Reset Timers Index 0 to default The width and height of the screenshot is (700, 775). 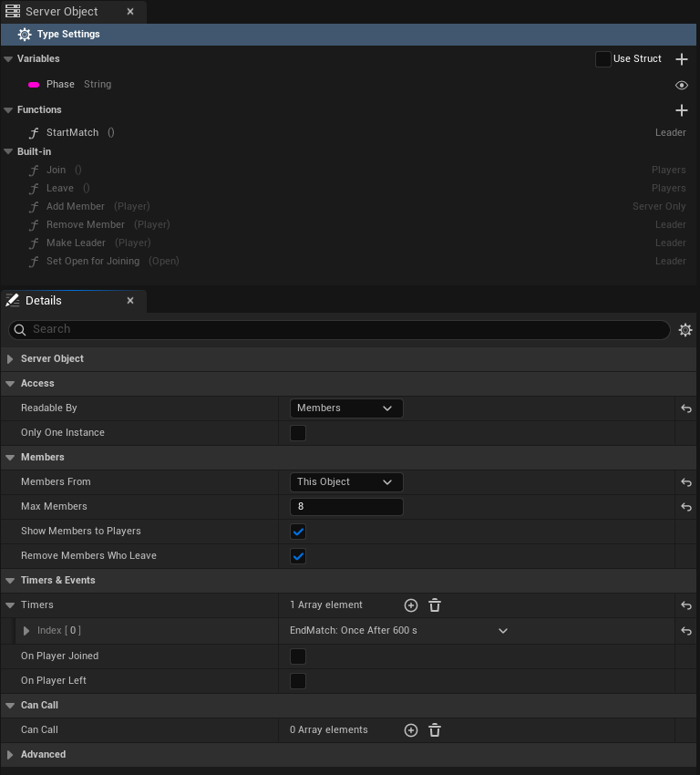(x=686, y=631)
